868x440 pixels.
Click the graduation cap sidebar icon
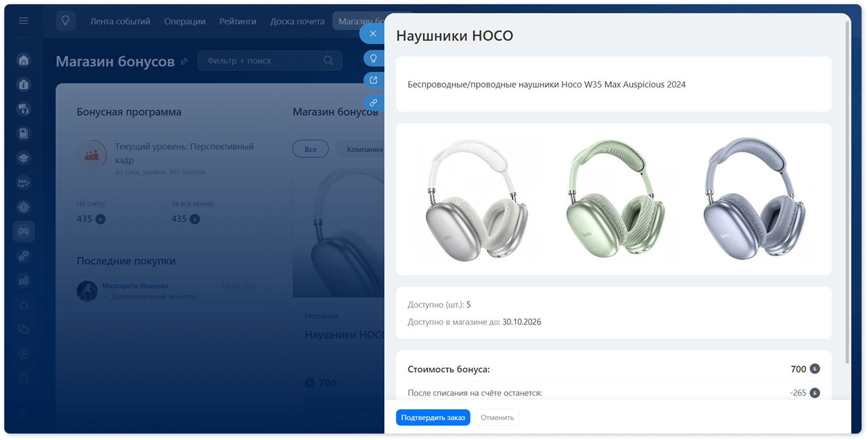click(24, 158)
